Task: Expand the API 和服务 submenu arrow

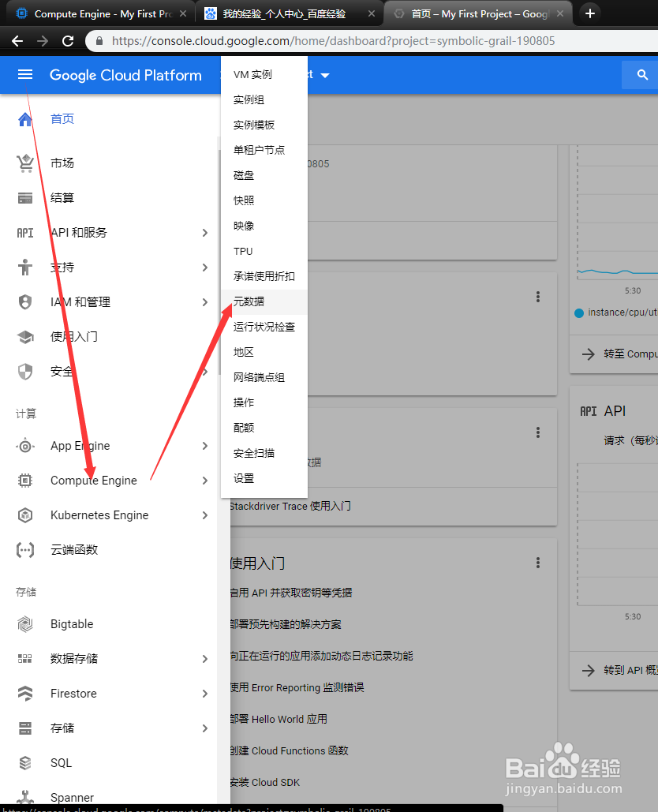Action: pos(205,233)
